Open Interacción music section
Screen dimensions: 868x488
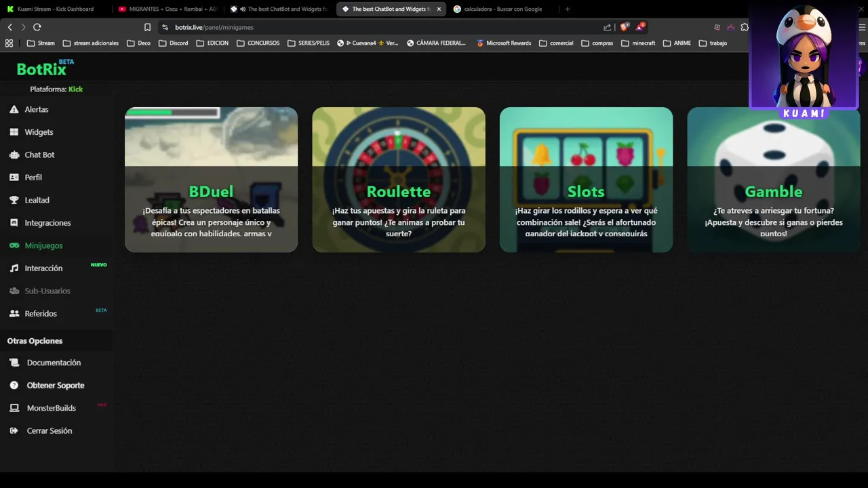tap(43, 268)
